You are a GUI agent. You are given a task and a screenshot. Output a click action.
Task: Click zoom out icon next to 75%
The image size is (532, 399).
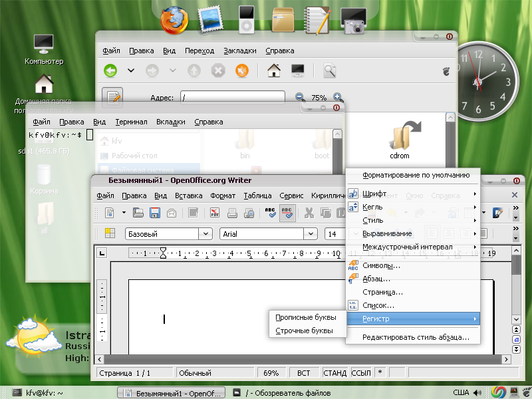coord(300,97)
